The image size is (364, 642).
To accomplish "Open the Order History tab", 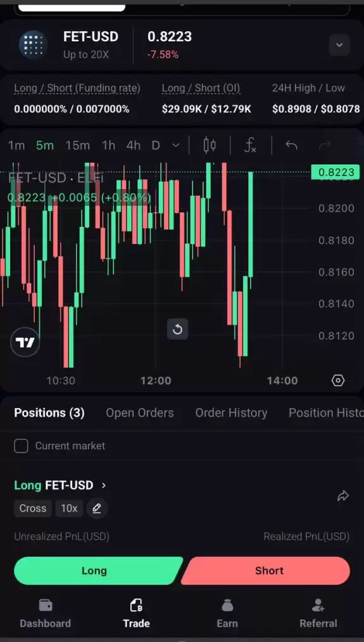I will click(231, 413).
